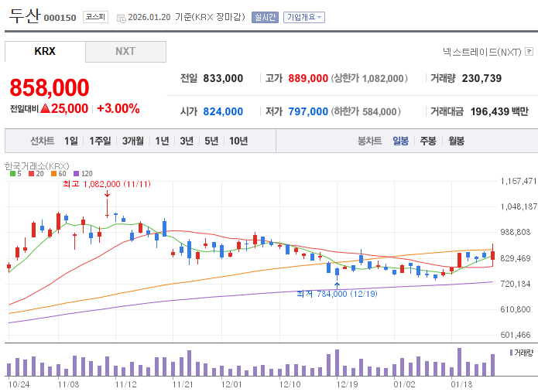The image size is (538, 392).
Task: Click the 봉차트 label
Action: click(369, 141)
